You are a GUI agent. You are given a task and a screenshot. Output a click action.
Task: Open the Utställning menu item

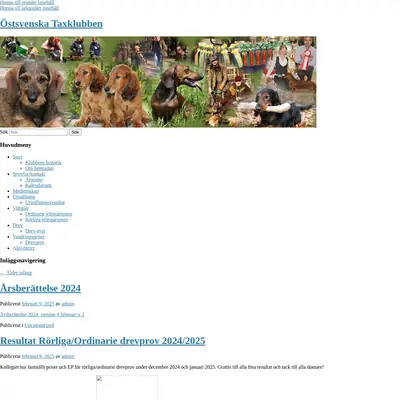24,197
